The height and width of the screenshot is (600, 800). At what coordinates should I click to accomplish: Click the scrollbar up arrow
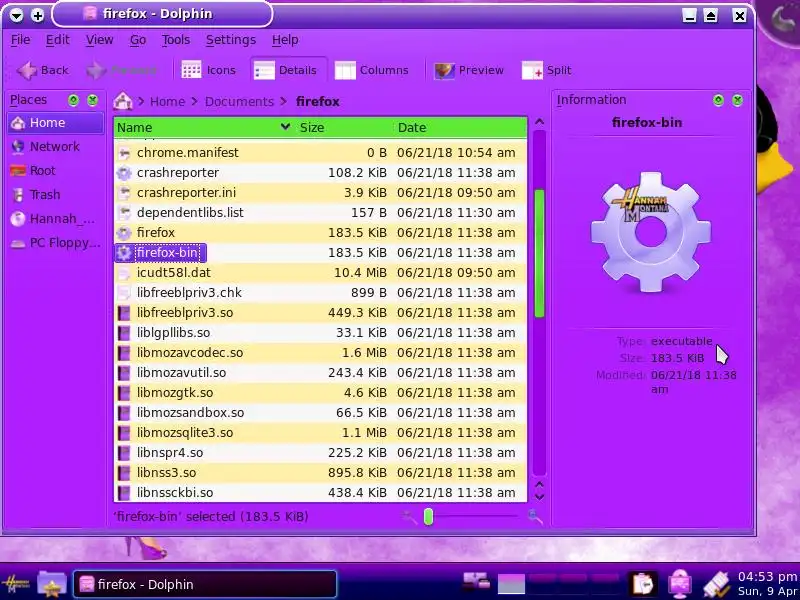coord(539,122)
